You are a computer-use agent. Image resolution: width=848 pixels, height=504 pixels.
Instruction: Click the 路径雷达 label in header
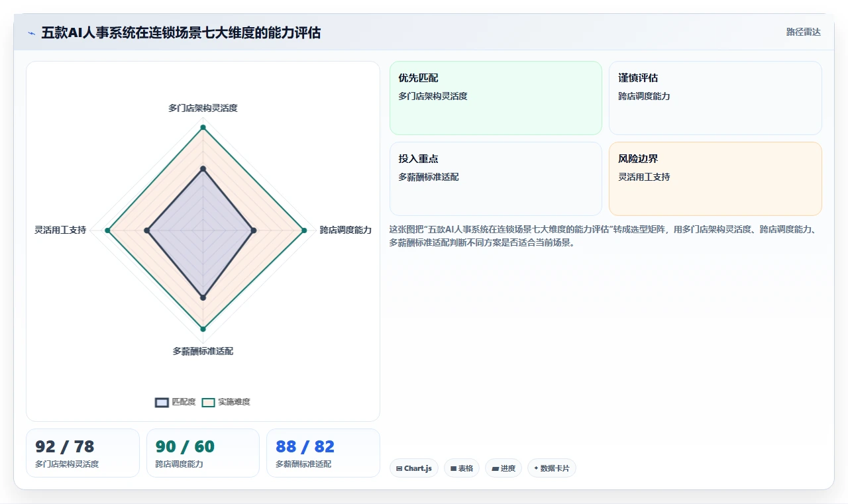pyautogui.click(x=803, y=32)
